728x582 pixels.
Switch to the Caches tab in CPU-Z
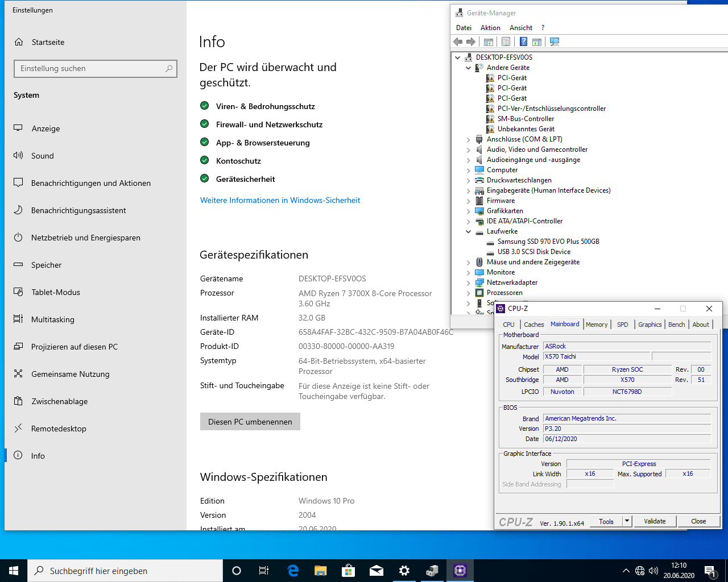click(x=534, y=325)
